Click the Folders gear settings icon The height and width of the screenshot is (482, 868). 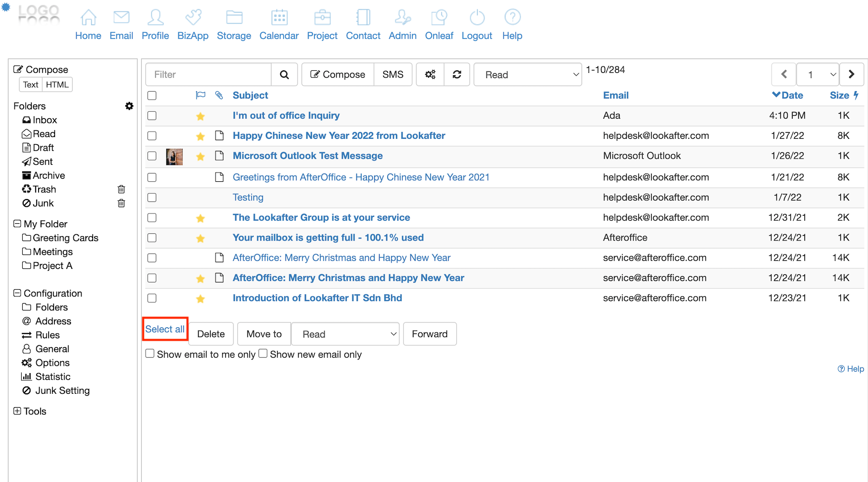[129, 106]
